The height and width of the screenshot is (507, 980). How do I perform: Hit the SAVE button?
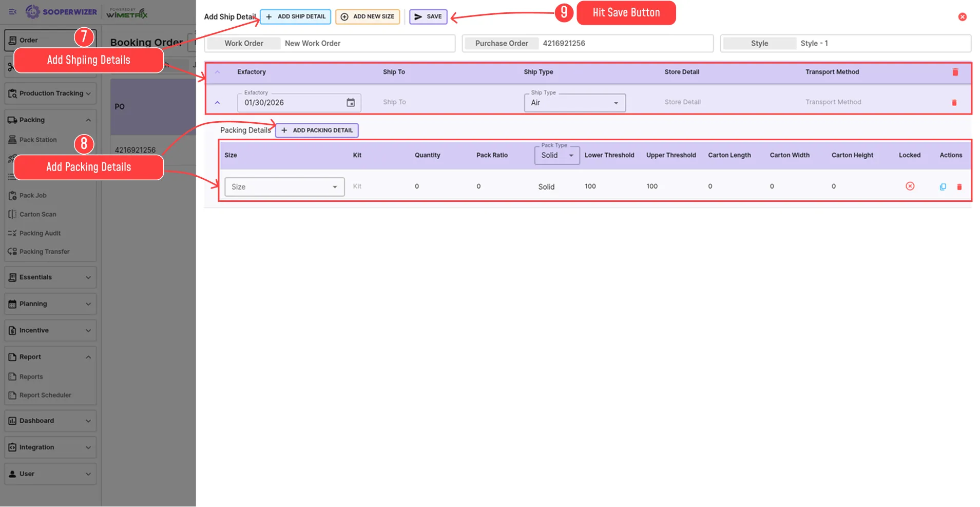tap(428, 16)
